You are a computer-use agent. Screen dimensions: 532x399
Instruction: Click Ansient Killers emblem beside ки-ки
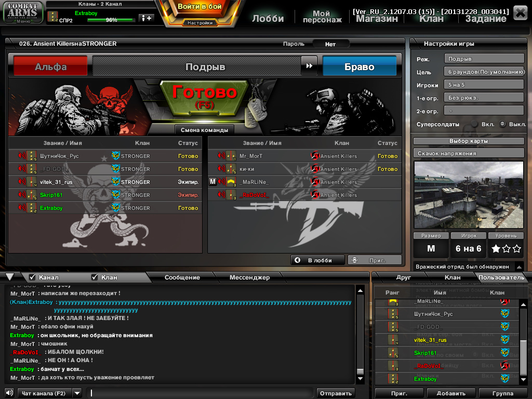315,169
